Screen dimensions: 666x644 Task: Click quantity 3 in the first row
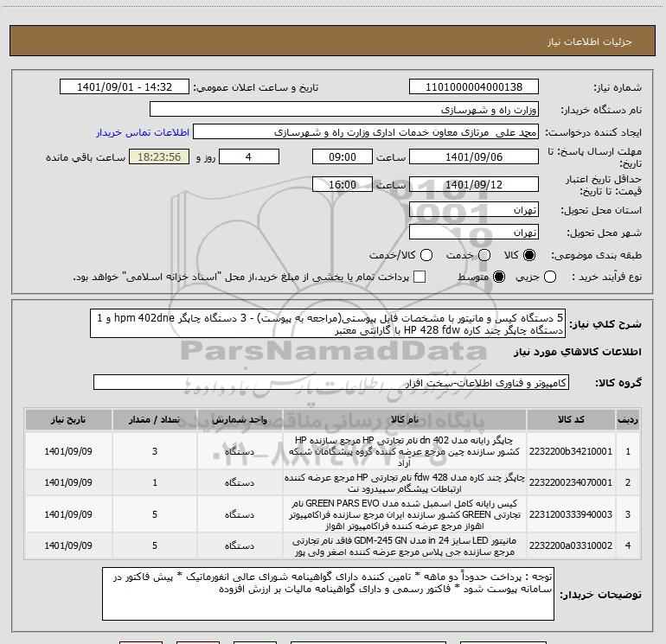point(155,451)
